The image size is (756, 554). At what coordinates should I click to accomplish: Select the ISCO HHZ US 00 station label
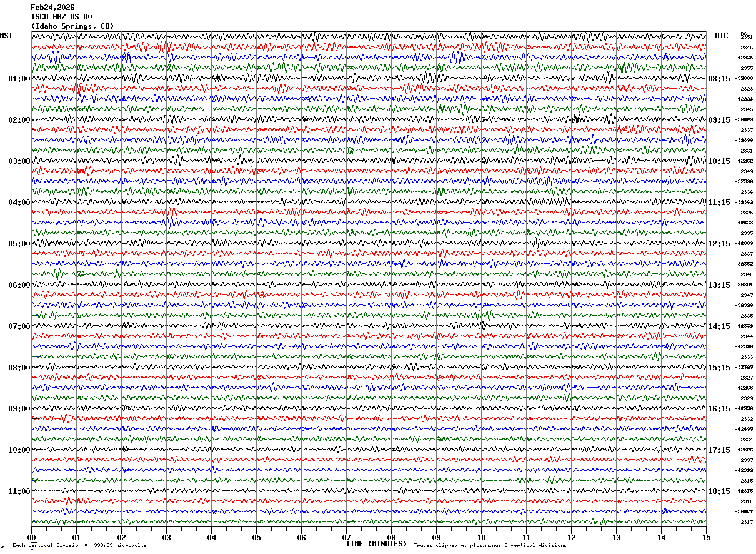61,17
